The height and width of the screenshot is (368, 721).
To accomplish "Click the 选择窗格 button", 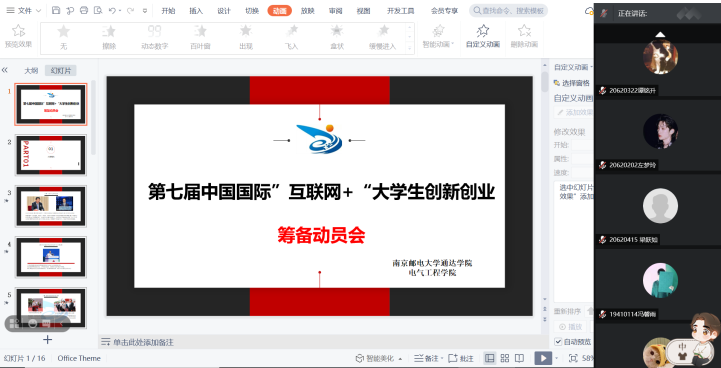I will pyautogui.click(x=572, y=83).
